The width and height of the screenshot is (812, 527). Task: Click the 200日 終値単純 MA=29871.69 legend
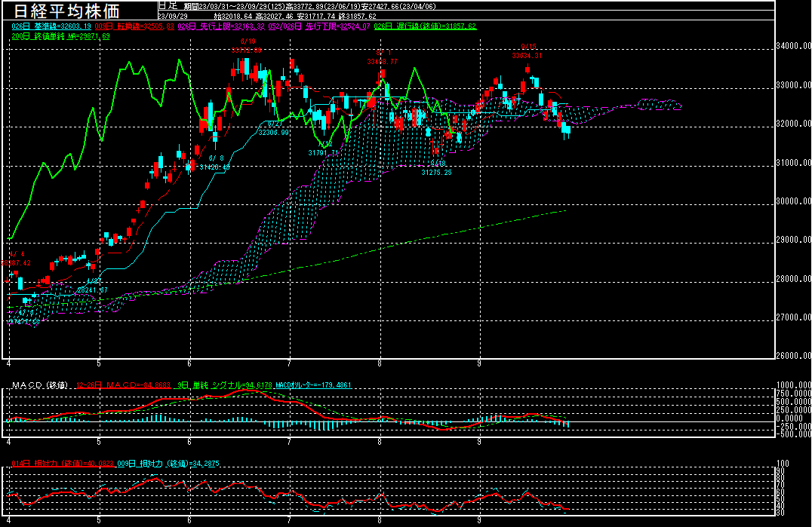60,37
